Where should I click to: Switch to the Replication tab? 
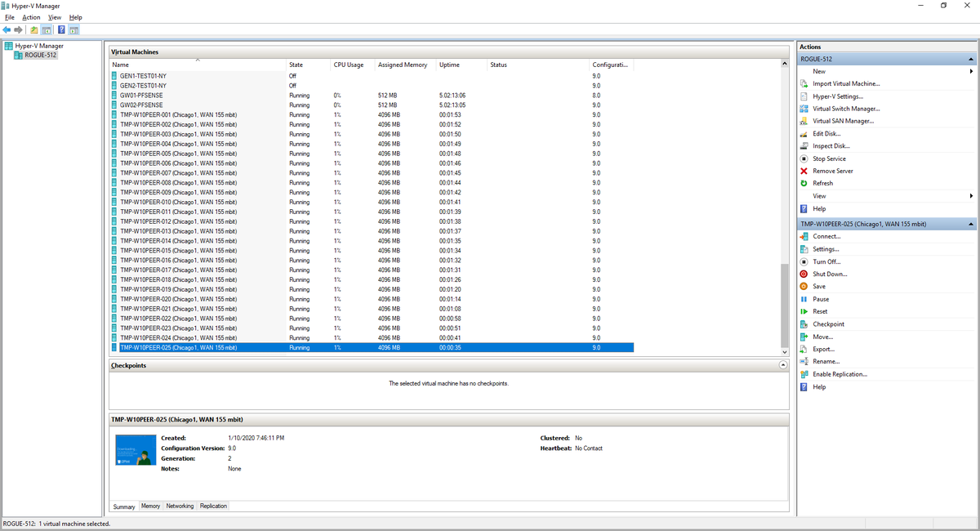coord(213,506)
